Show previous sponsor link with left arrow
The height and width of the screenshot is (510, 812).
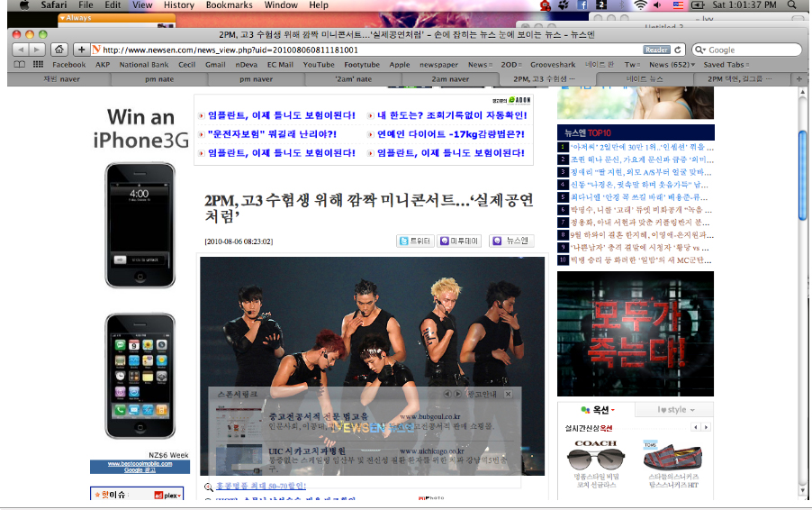[447, 394]
